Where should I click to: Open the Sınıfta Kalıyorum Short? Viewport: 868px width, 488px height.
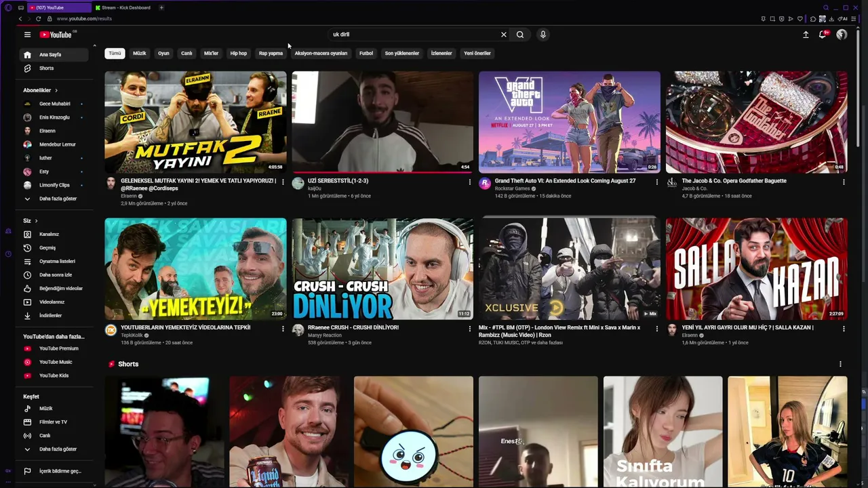[663, 432]
